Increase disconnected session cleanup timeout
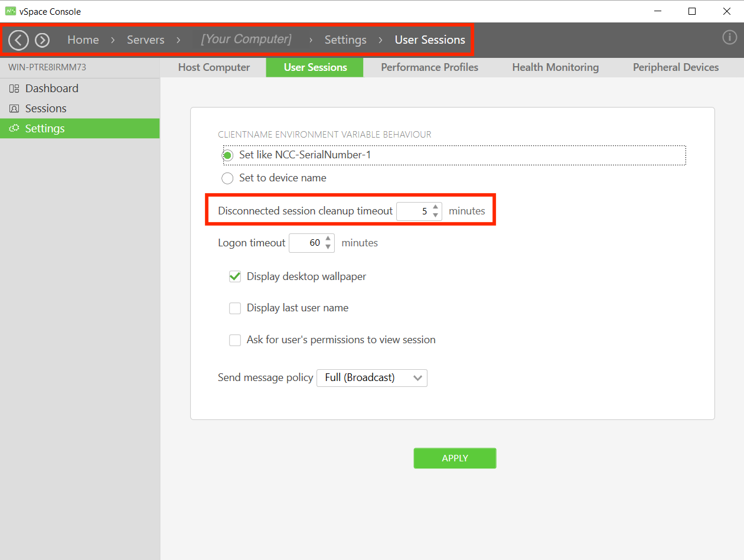Viewport: 744px width, 560px height. 436,207
